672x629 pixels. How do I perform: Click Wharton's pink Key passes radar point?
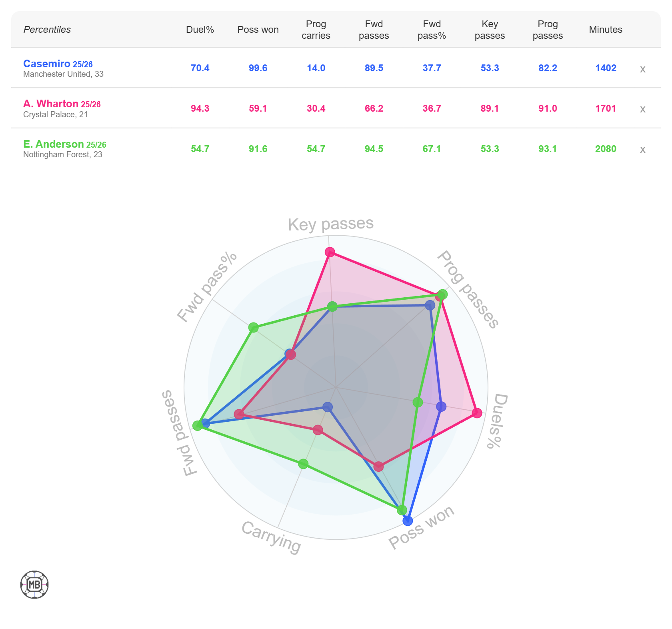click(330, 252)
